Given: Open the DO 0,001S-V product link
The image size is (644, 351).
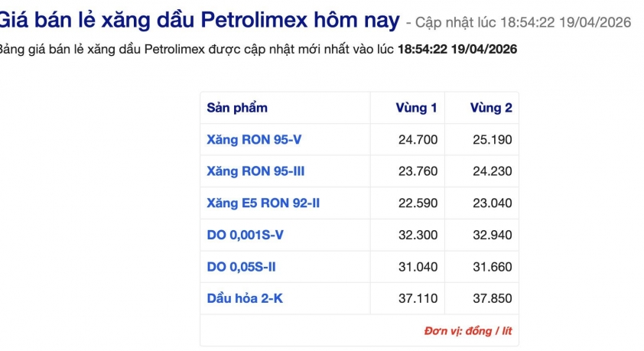Looking at the screenshot, I should tap(245, 235).
